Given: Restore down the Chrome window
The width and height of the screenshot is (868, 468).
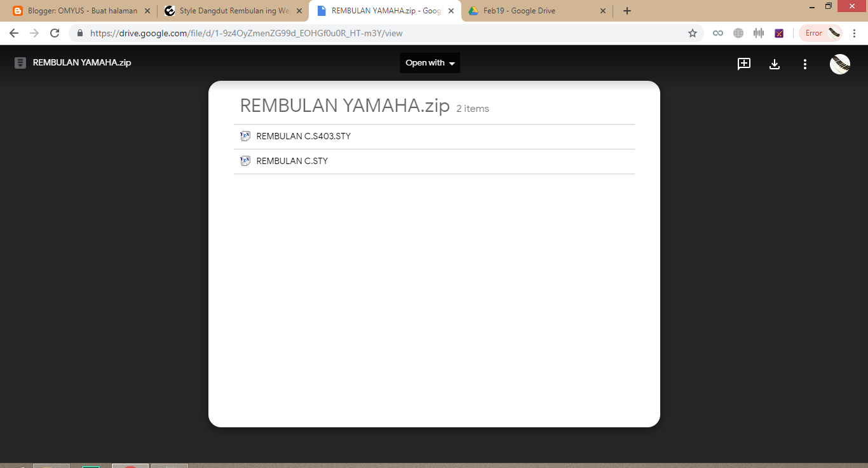Looking at the screenshot, I should tap(829, 6).
